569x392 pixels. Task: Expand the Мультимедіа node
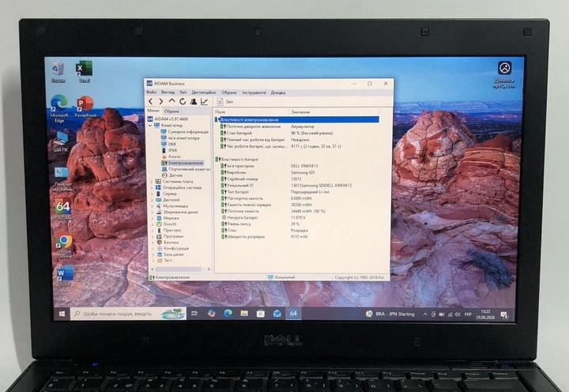(152, 205)
